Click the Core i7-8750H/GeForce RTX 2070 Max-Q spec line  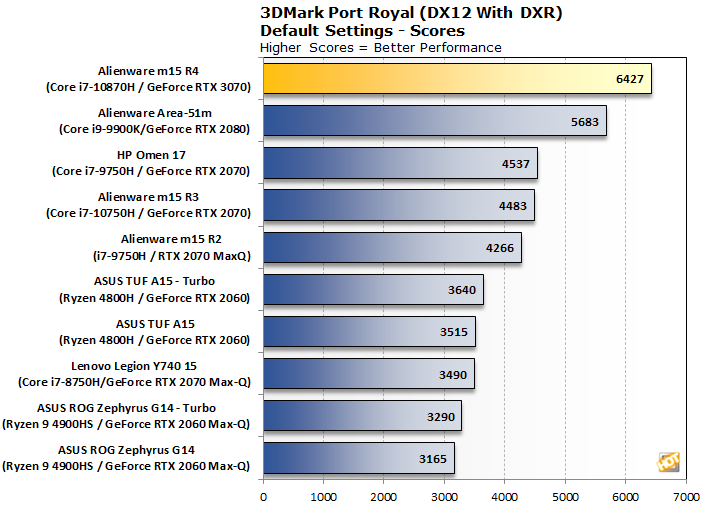pyautogui.click(x=134, y=382)
